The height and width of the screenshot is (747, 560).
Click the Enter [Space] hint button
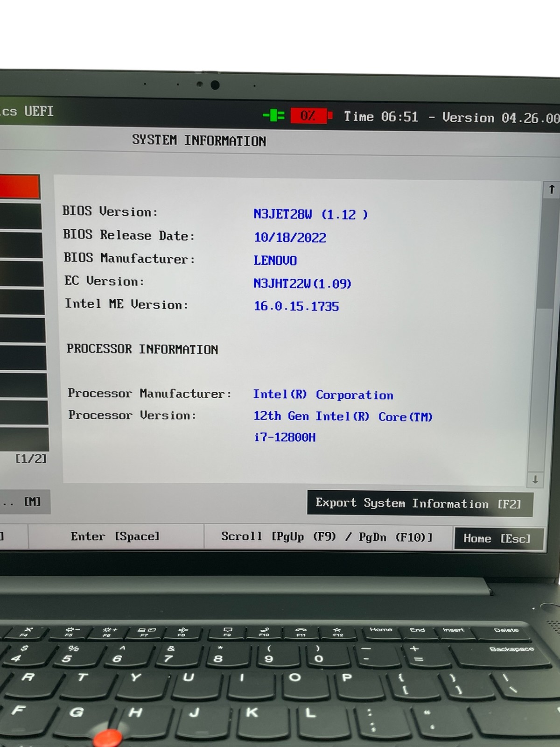(116, 536)
